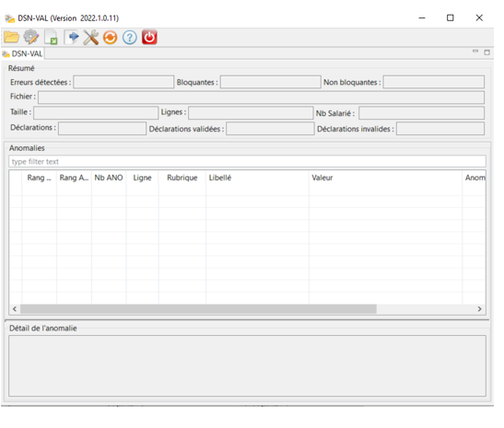504x428 pixels.
Task: Open a file with the yellow folder icon
Action: [12, 37]
